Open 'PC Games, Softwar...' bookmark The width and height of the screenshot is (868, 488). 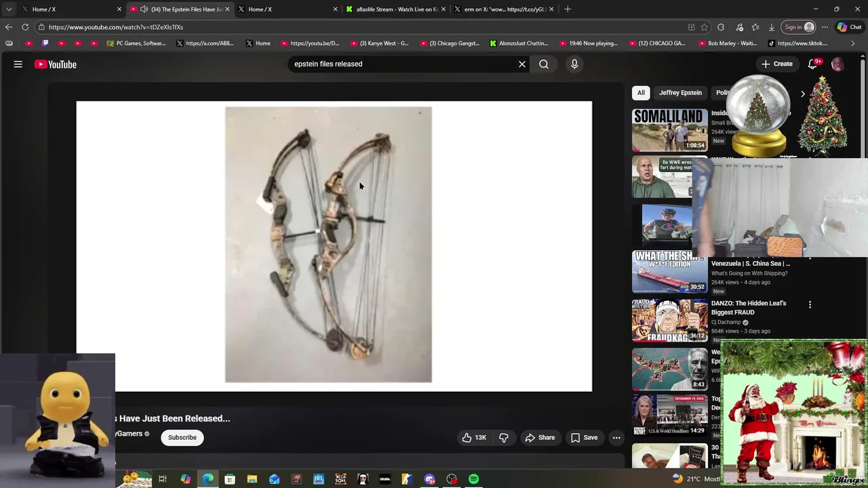coord(136,43)
